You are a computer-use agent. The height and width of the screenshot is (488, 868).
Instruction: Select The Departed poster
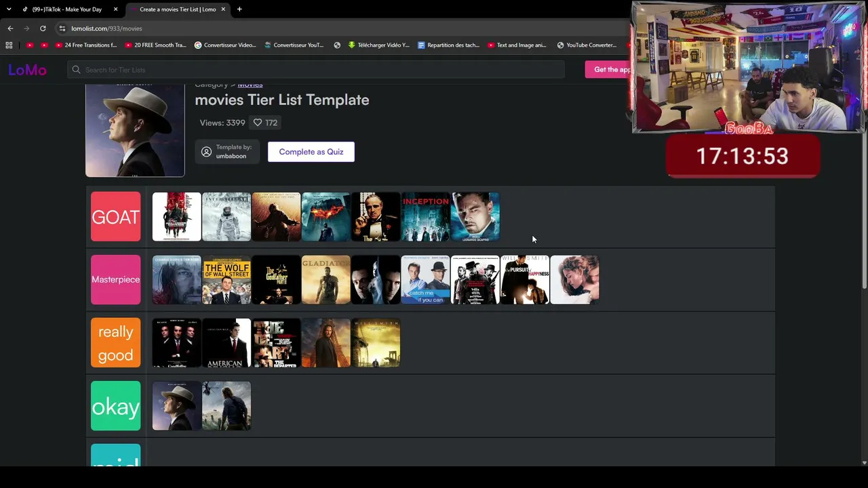277,343
